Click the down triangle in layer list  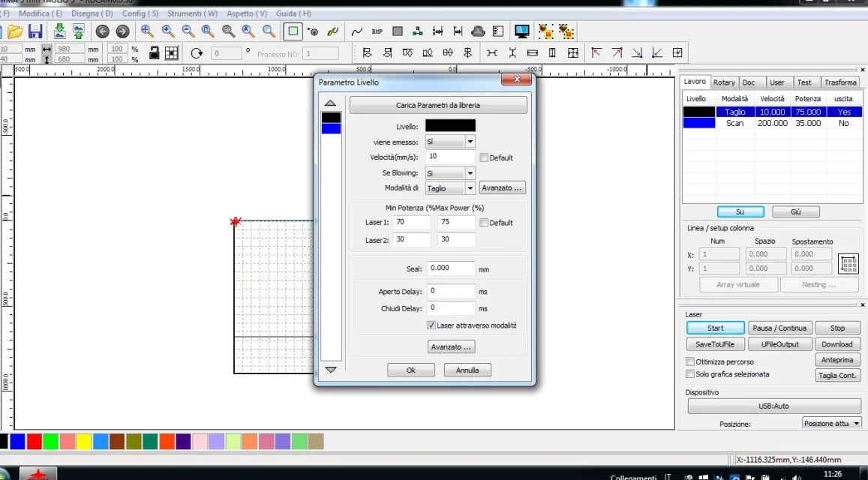(331, 369)
